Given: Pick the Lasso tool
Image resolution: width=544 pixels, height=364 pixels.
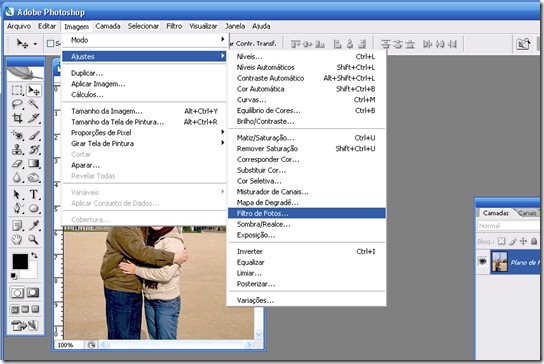Looking at the screenshot, I should 17,104.
